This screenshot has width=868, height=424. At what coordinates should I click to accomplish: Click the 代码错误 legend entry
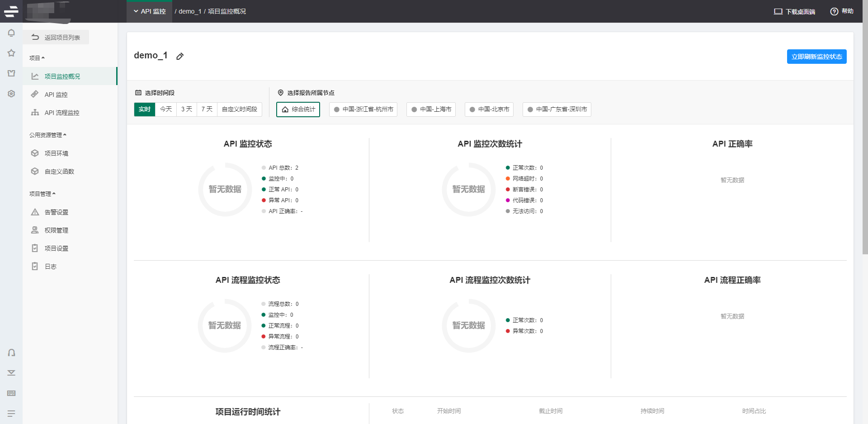click(x=524, y=200)
